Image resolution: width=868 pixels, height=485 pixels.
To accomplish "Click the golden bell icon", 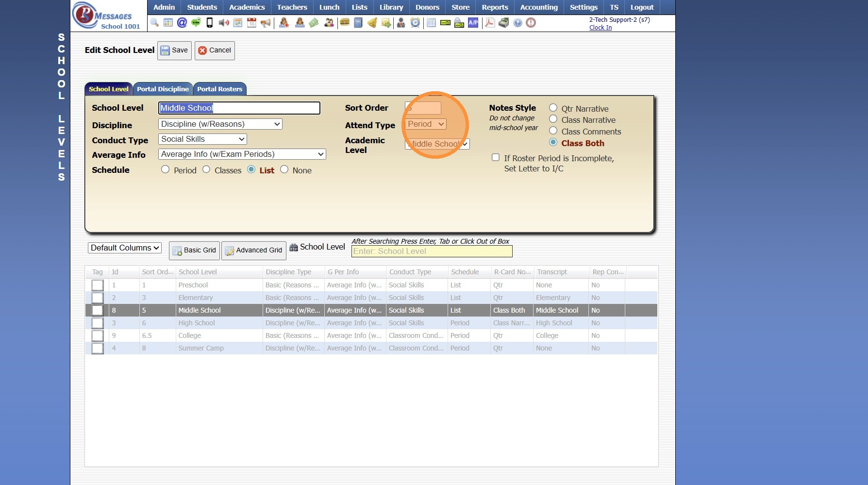I will [372, 22].
